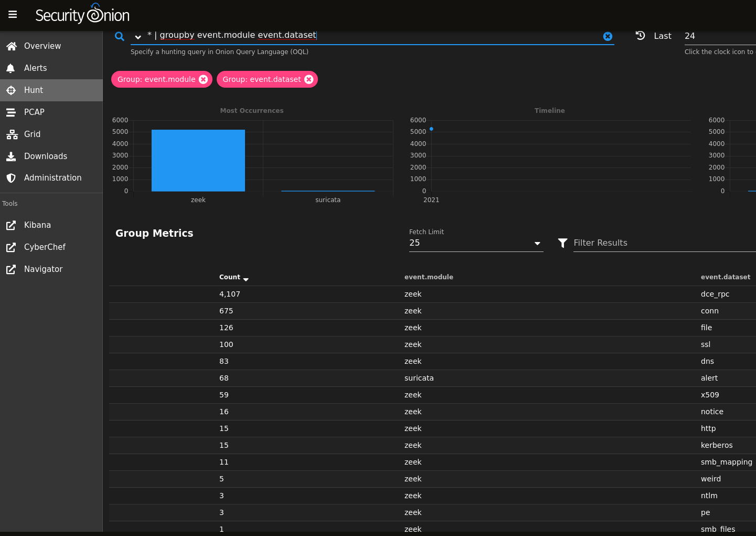Click the clock history icon

point(640,36)
